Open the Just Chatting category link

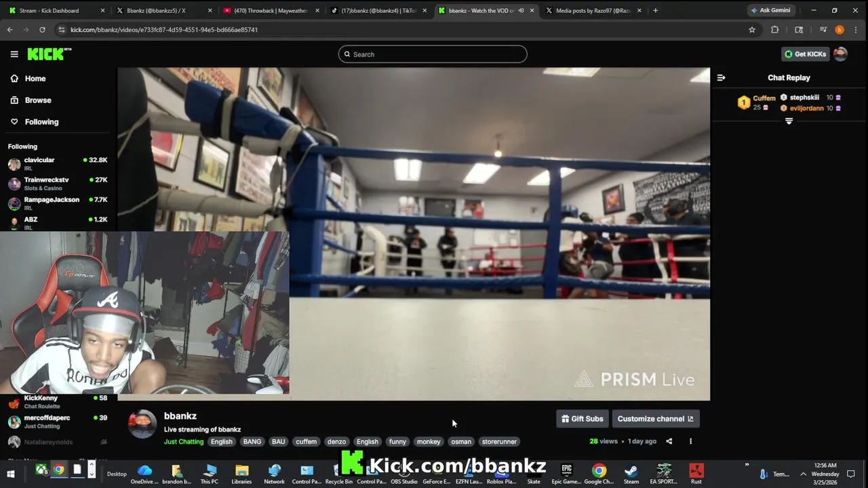click(184, 442)
